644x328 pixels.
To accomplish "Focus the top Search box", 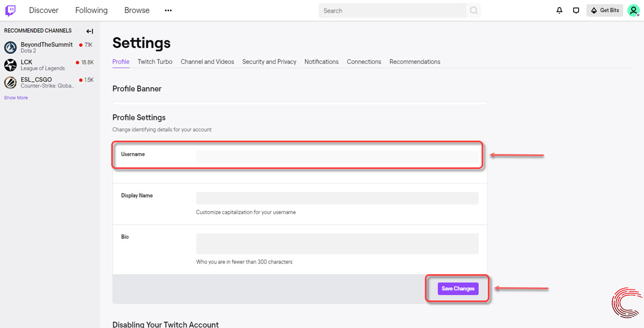I will pos(392,11).
